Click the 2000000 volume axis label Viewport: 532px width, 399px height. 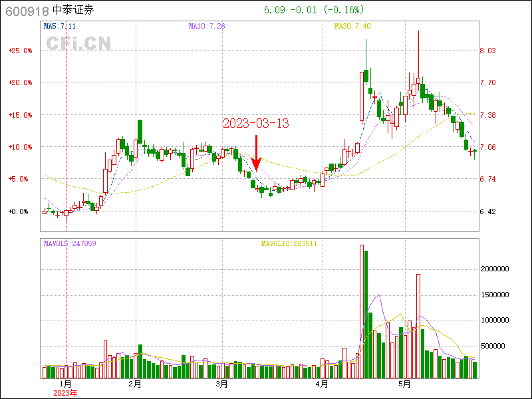[x=495, y=269]
